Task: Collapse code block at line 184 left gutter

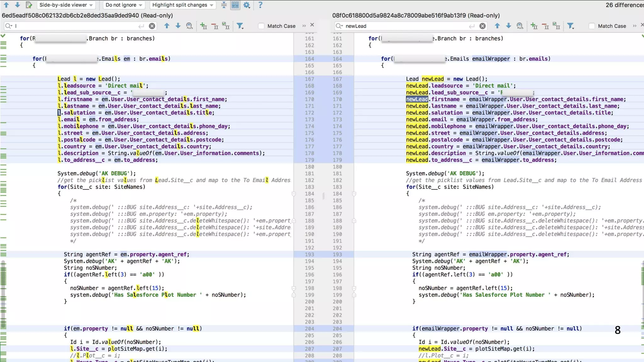Action: (294, 194)
